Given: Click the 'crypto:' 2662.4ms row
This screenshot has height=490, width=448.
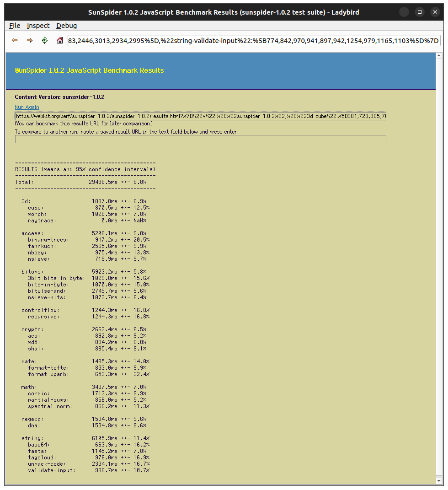Looking at the screenshot, I should point(84,329).
